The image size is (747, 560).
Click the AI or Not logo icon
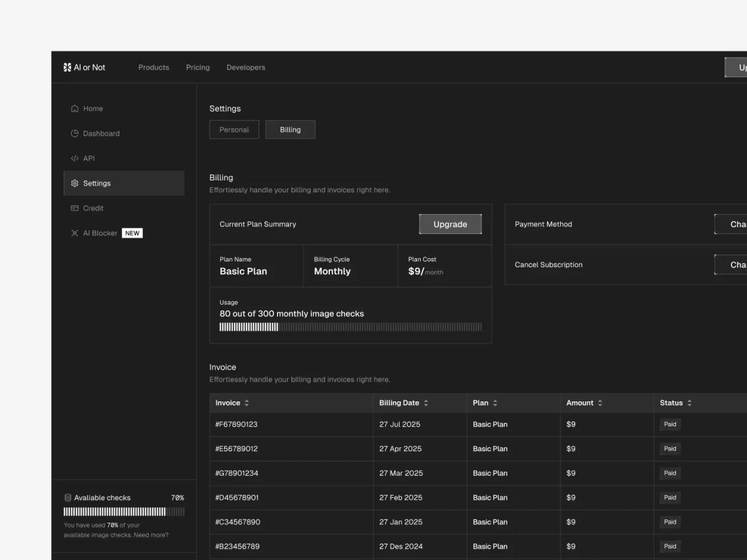(x=67, y=67)
